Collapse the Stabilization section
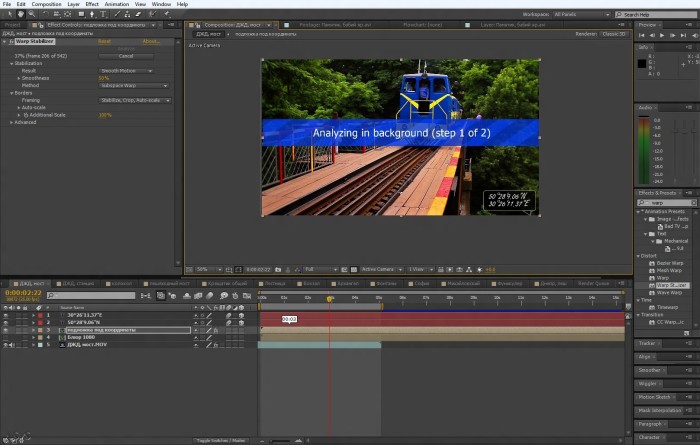 (11, 63)
